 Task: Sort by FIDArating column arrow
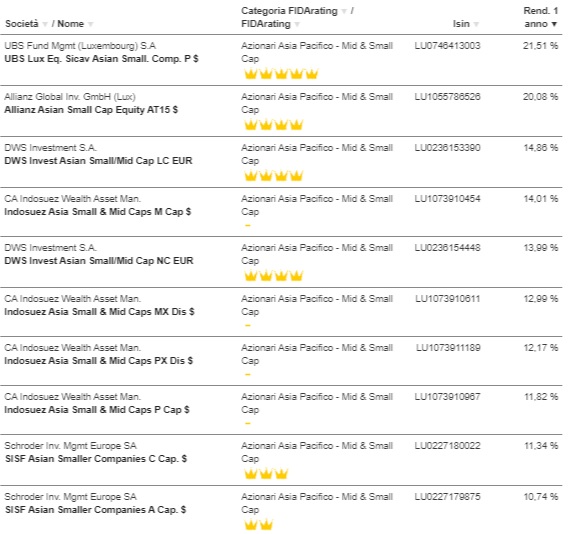[297, 24]
